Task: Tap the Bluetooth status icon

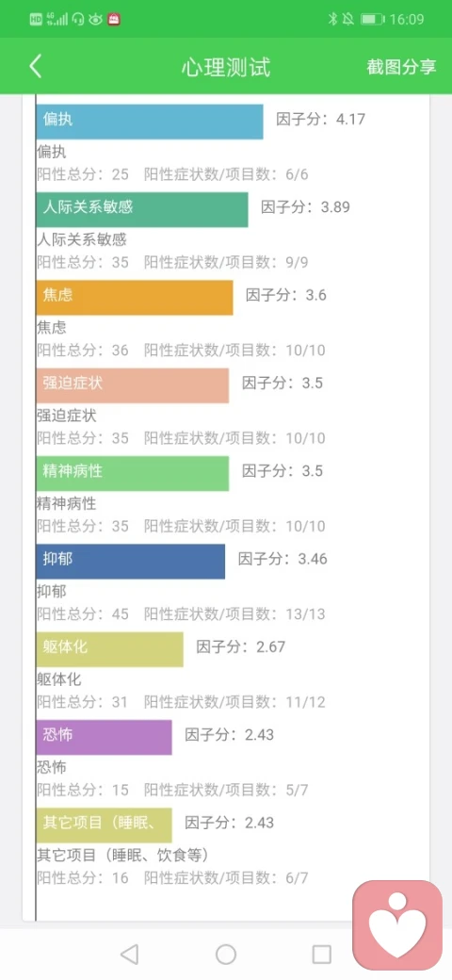Action: (332, 20)
